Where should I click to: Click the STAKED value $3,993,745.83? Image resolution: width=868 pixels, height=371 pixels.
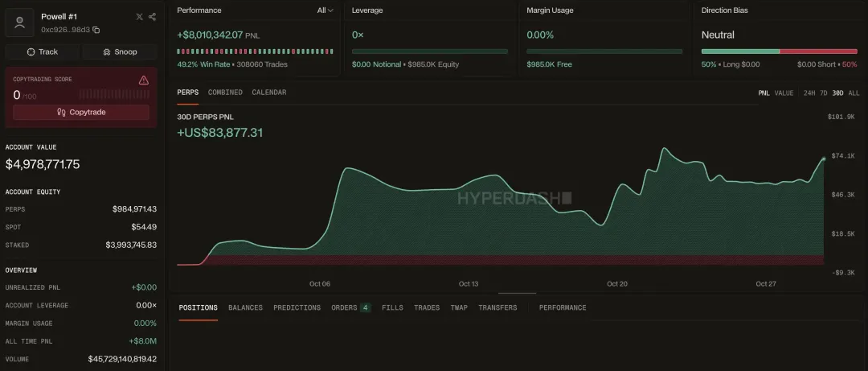[131, 245]
